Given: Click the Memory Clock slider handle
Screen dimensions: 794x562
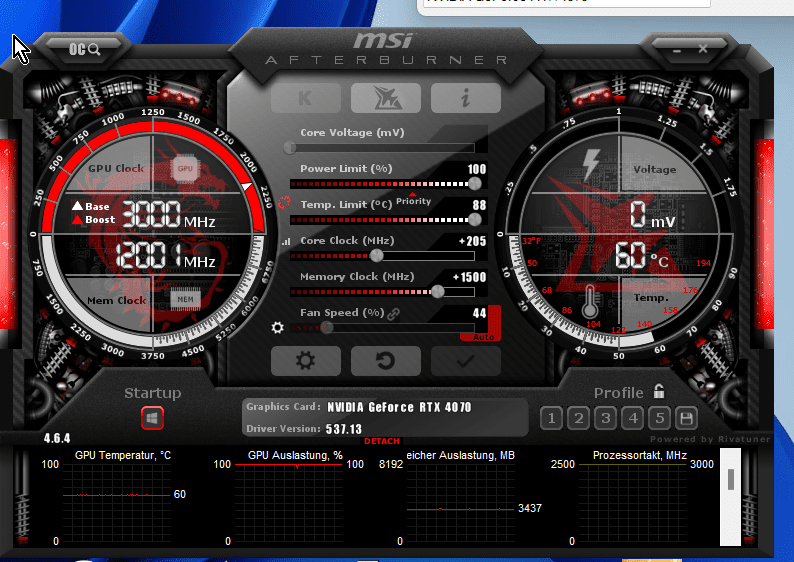Looking at the screenshot, I should [x=438, y=292].
